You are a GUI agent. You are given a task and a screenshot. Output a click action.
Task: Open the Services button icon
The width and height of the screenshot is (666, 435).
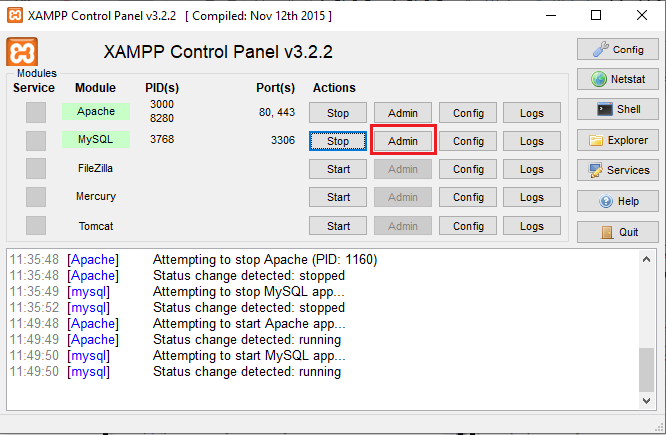[x=618, y=170]
